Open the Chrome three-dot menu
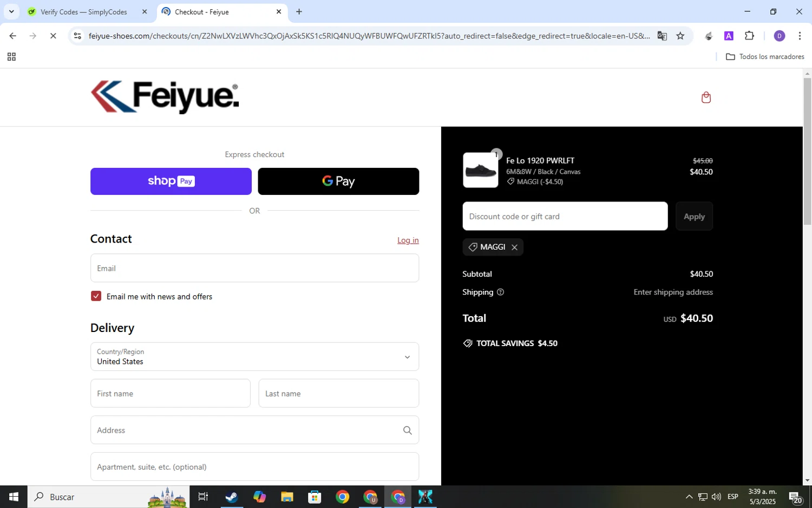The width and height of the screenshot is (812, 508). 800,36
